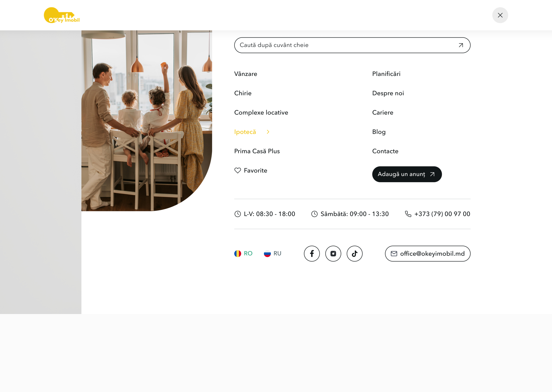Open the Facebook social icon
This screenshot has height=392, width=552.
[x=312, y=253]
